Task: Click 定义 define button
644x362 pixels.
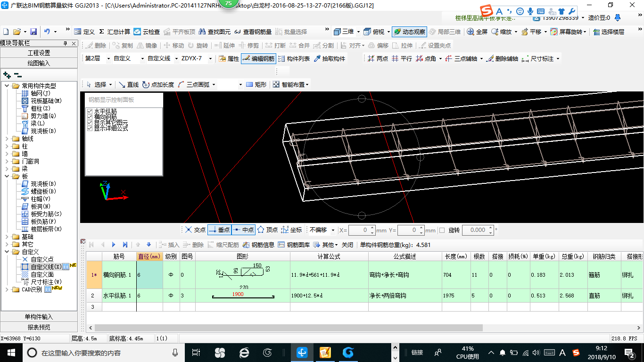Action: coord(85,32)
